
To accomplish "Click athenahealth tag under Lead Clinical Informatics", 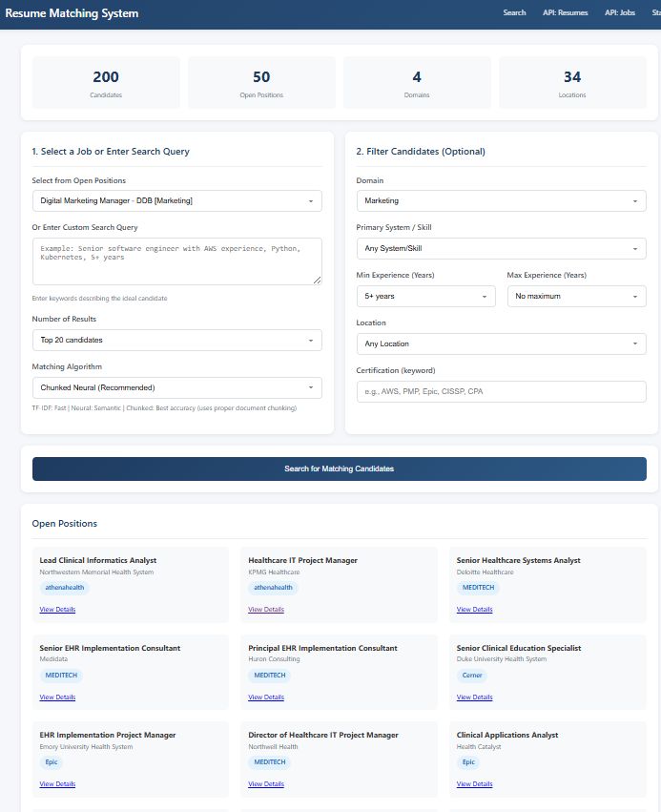I will click(65, 588).
